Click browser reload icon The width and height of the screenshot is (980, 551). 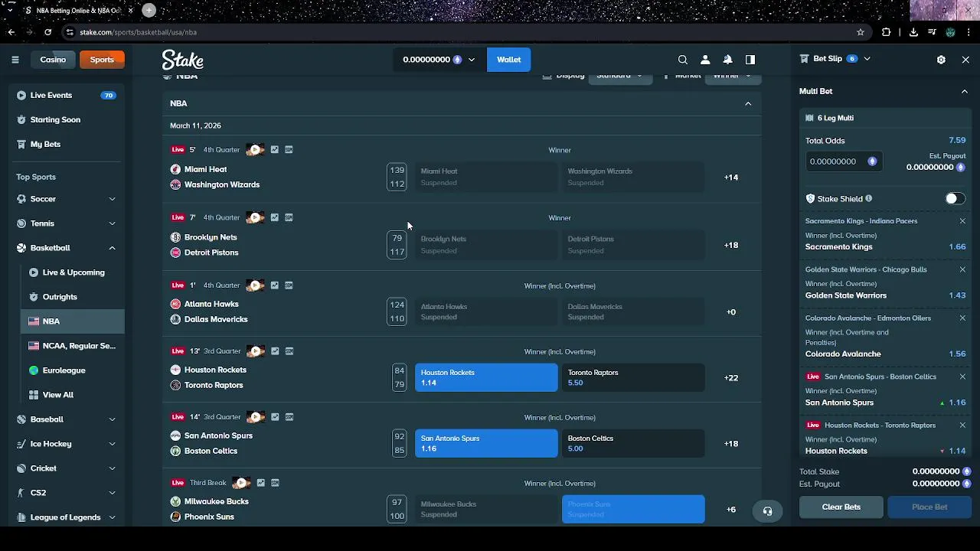coord(47,32)
